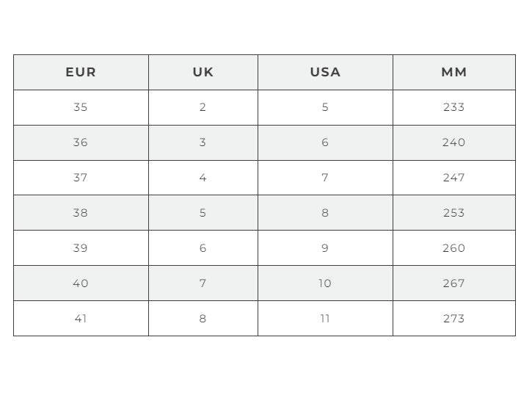Image resolution: width=532 pixels, height=409 pixels.
Task: Click the MM column header
Action: (x=453, y=72)
